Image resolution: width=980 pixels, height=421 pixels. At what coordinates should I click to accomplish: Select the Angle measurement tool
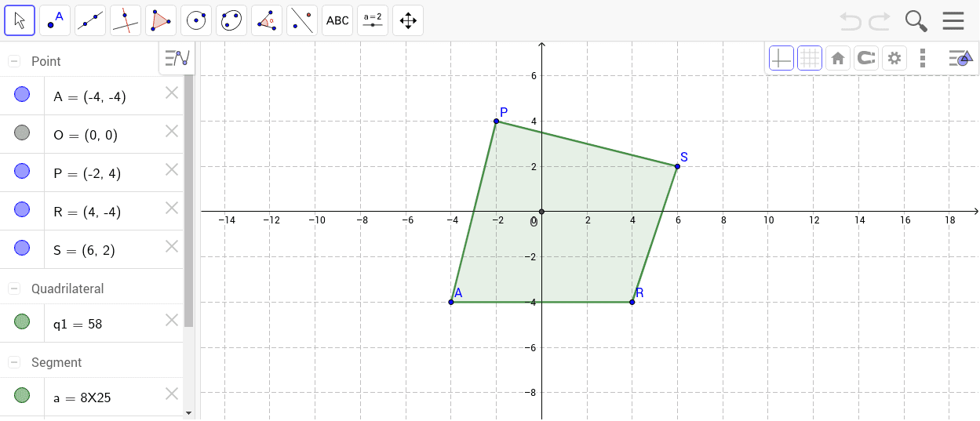(x=267, y=20)
